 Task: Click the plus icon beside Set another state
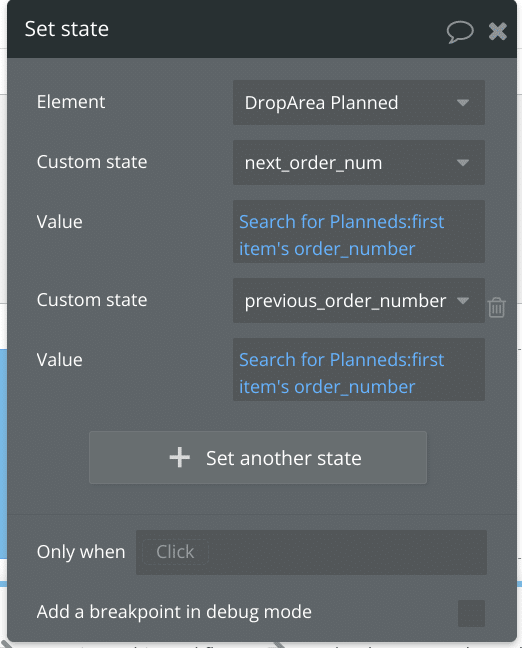(x=179, y=458)
